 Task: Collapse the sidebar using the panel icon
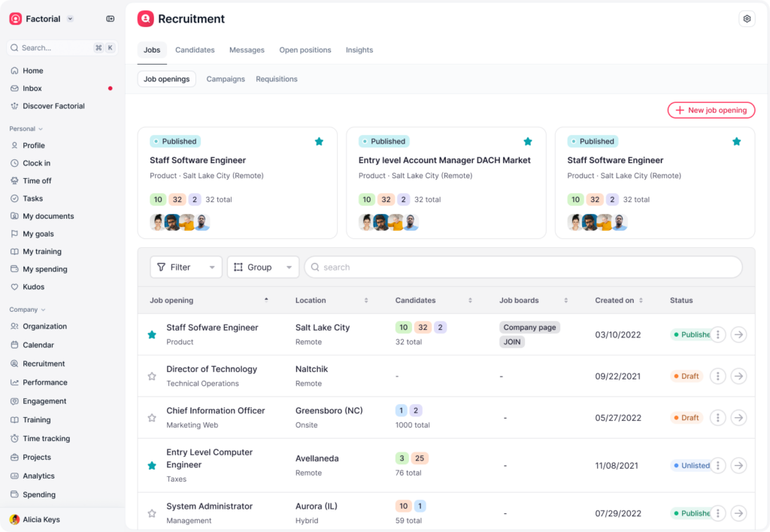[x=111, y=19]
